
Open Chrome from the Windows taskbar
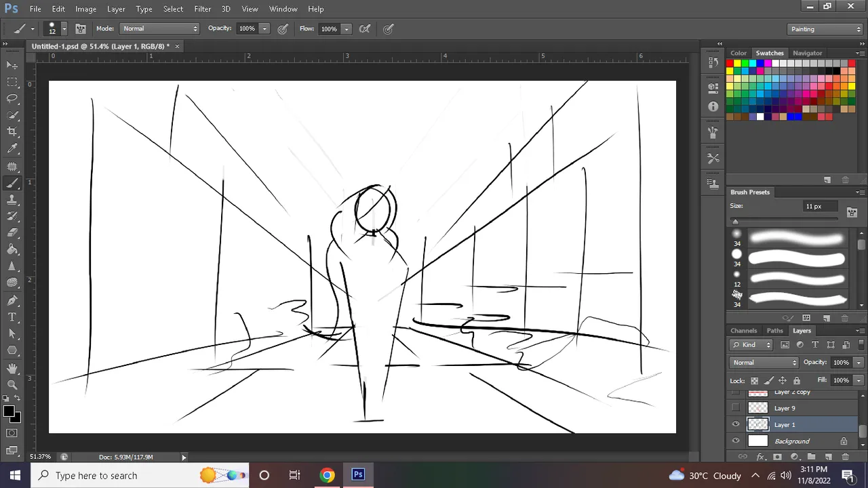pyautogui.click(x=327, y=475)
